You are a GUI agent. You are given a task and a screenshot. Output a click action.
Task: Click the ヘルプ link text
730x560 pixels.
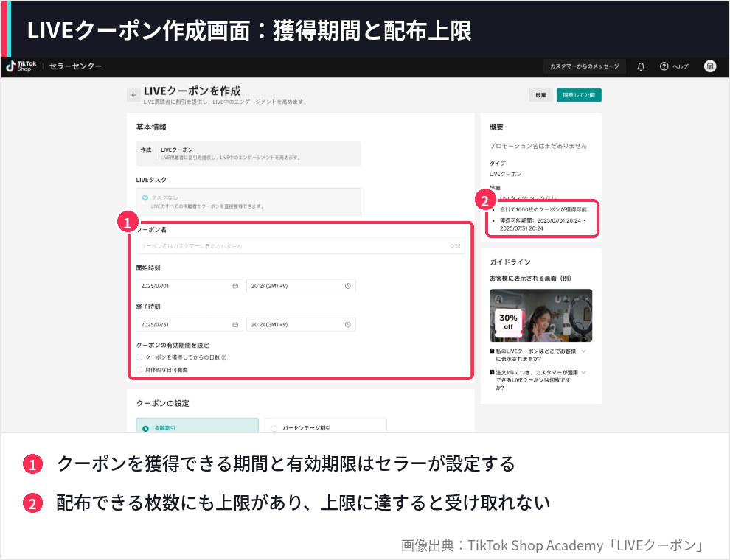click(680, 66)
